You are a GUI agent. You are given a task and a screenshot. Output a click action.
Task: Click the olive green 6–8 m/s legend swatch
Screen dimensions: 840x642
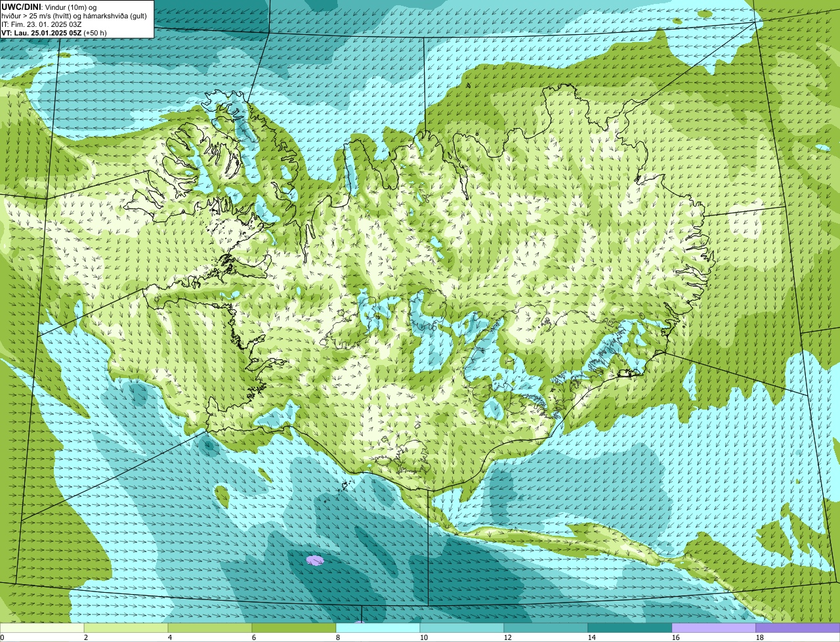pyautogui.click(x=294, y=628)
